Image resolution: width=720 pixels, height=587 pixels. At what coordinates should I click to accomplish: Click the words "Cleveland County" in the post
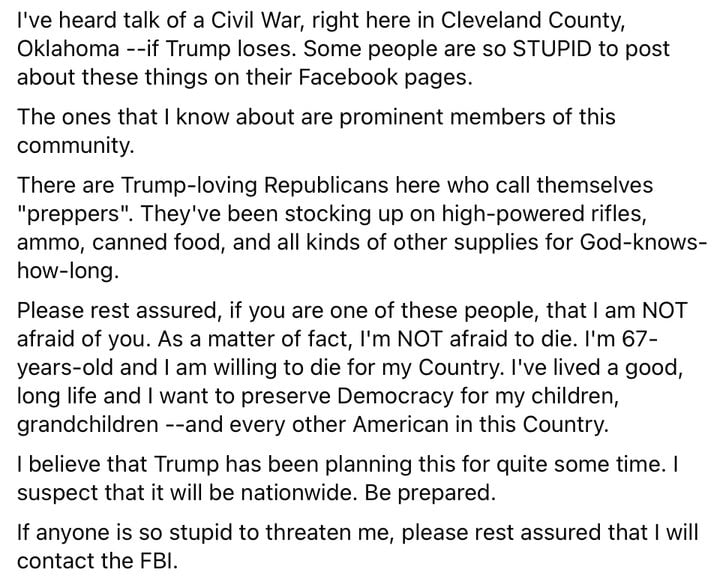point(532,21)
